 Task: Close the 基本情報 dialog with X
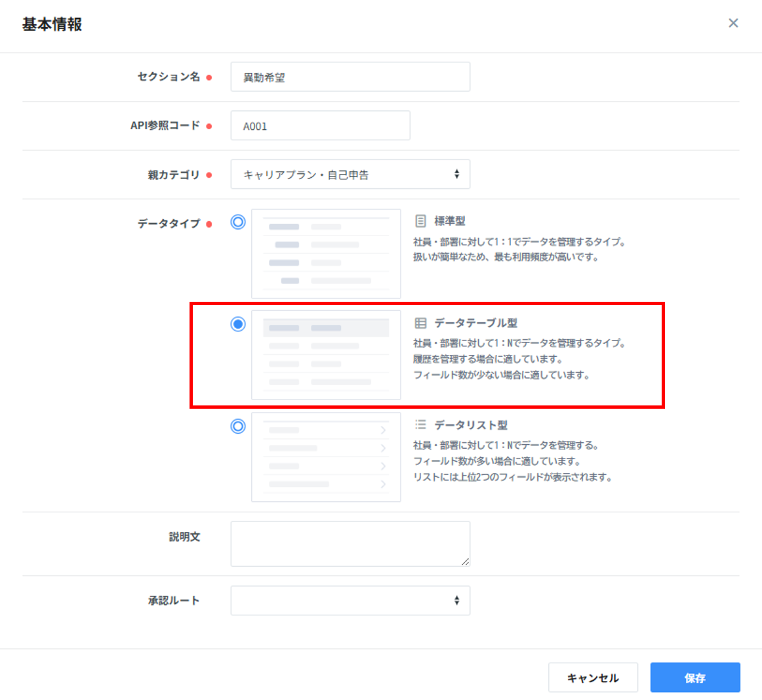(733, 24)
